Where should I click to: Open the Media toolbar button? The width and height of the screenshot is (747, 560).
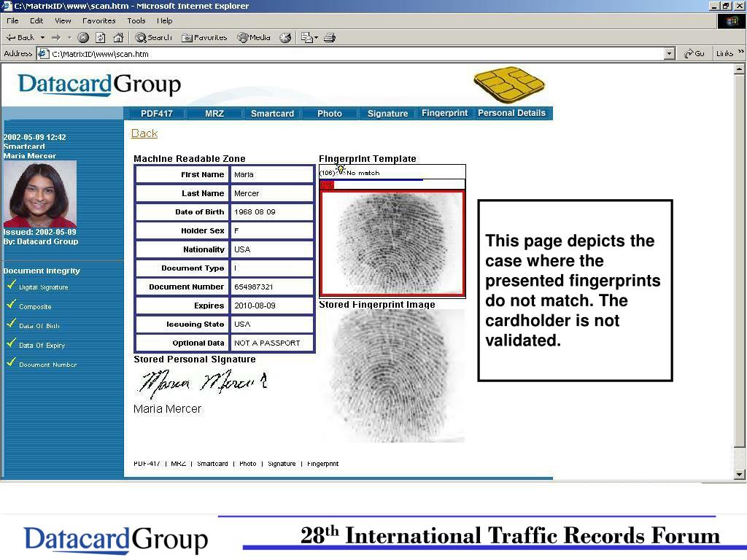(x=254, y=38)
